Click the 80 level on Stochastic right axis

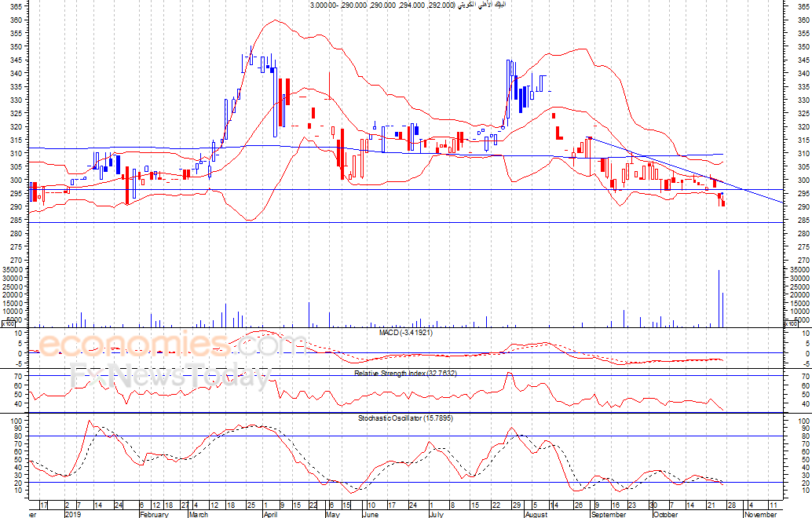802,436
